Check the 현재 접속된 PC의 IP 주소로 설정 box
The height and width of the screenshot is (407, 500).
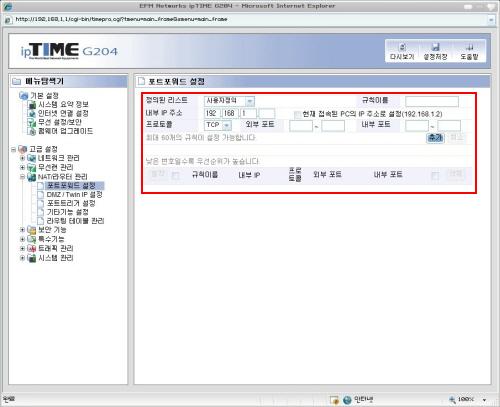pyautogui.click(x=297, y=115)
